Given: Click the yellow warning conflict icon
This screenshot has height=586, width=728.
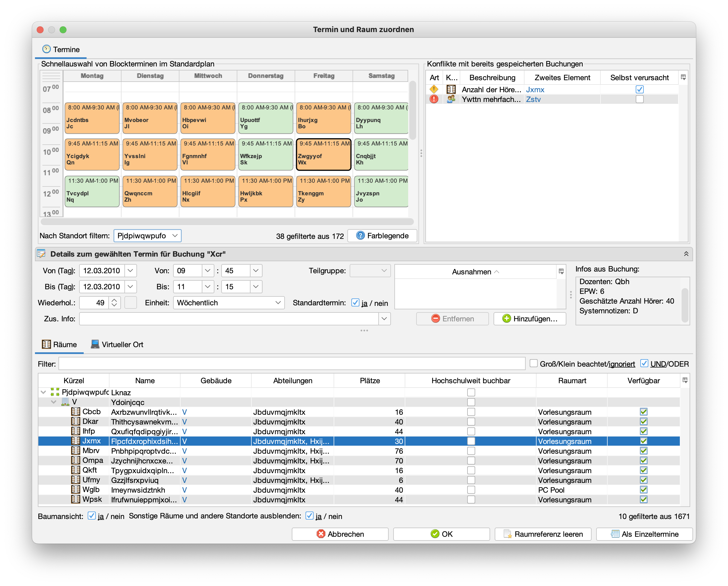Looking at the screenshot, I should (434, 89).
